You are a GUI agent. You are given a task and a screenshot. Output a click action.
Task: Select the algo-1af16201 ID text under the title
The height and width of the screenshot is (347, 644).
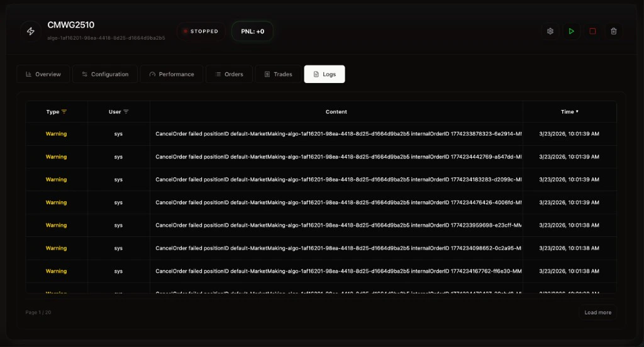106,38
